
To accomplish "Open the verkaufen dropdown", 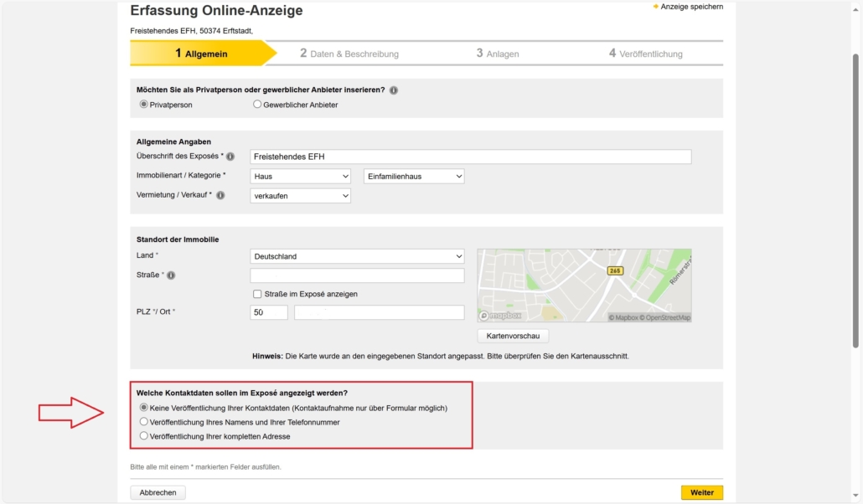I will (x=300, y=195).
